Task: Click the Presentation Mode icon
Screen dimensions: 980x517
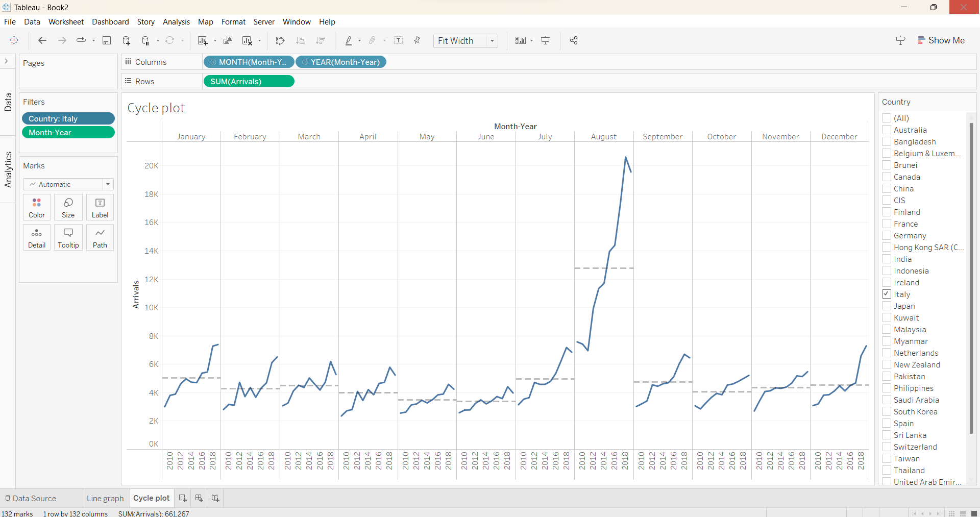Action: pyautogui.click(x=545, y=40)
